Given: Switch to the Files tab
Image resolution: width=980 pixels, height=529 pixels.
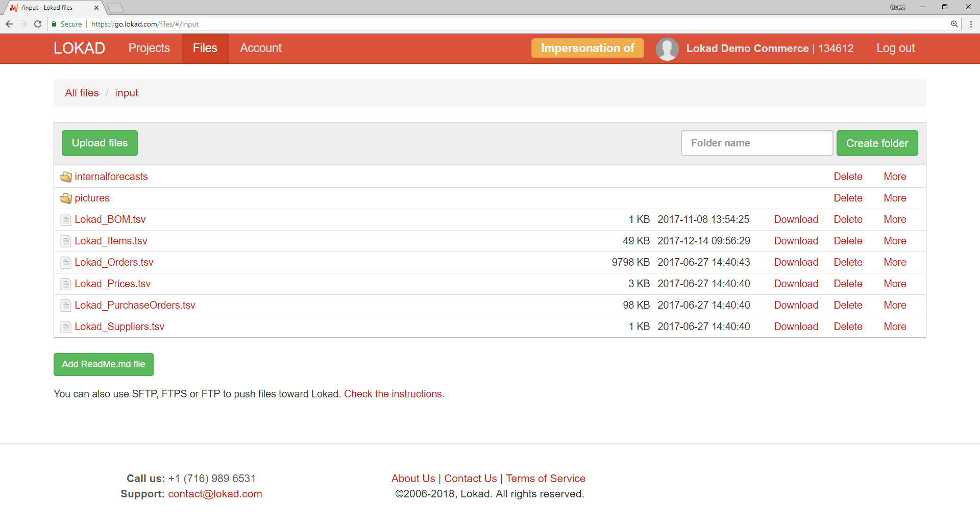Looking at the screenshot, I should pyautogui.click(x=205, y=48).
